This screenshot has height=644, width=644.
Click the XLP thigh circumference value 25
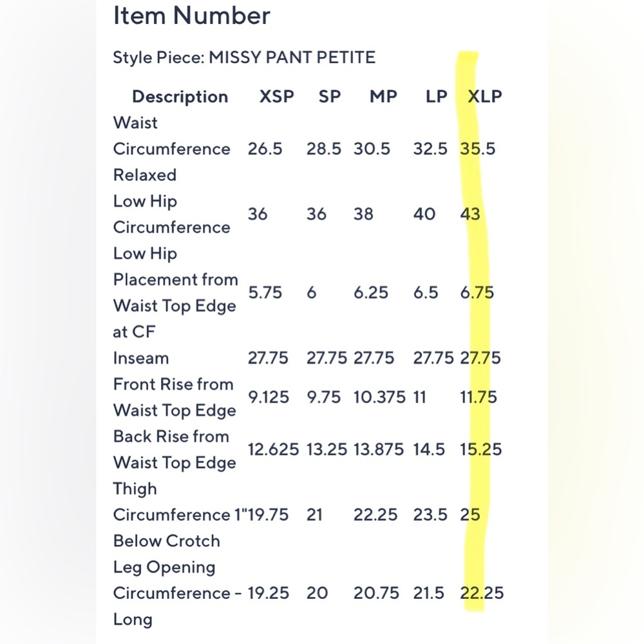point(470,515)
